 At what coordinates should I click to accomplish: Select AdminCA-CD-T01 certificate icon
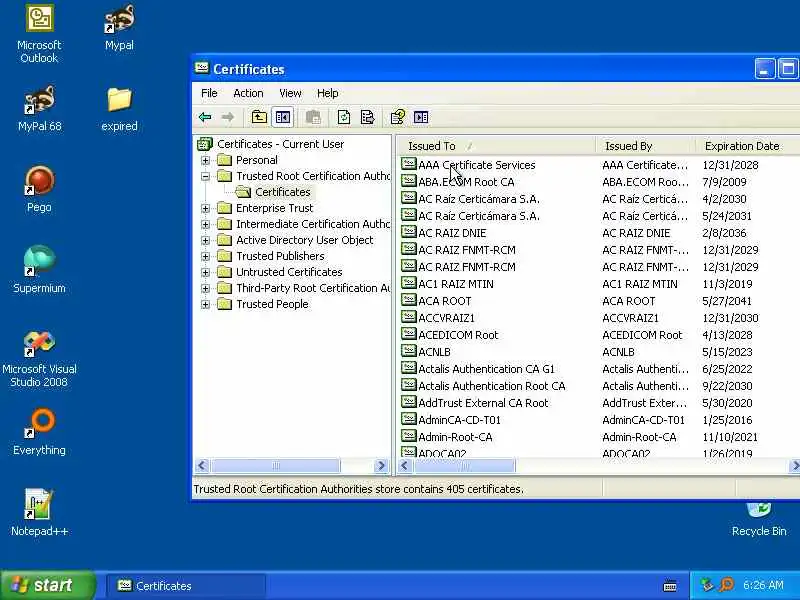pyautogui.click(x=408, y=419)
